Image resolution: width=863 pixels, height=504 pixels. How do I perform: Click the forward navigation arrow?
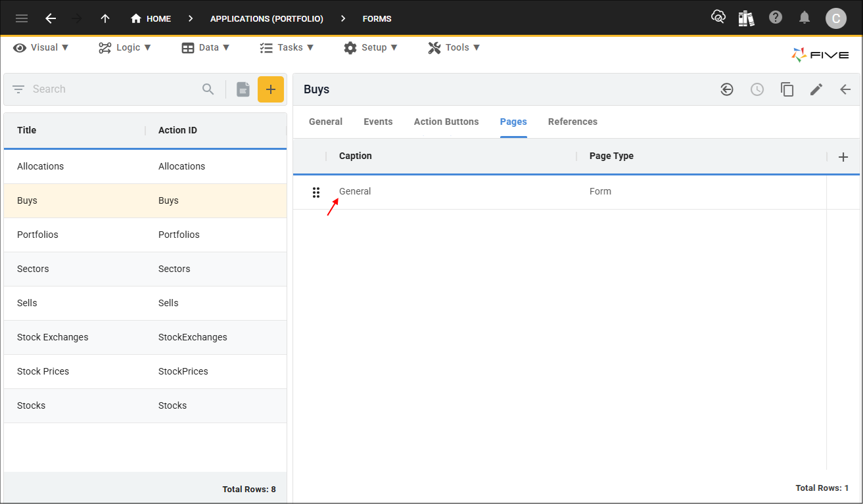77,18
